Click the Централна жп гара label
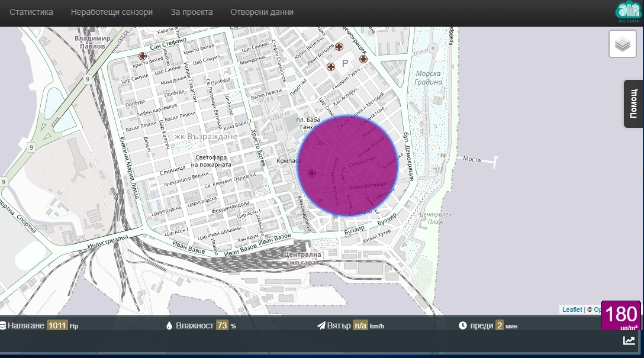 [302, 259]
